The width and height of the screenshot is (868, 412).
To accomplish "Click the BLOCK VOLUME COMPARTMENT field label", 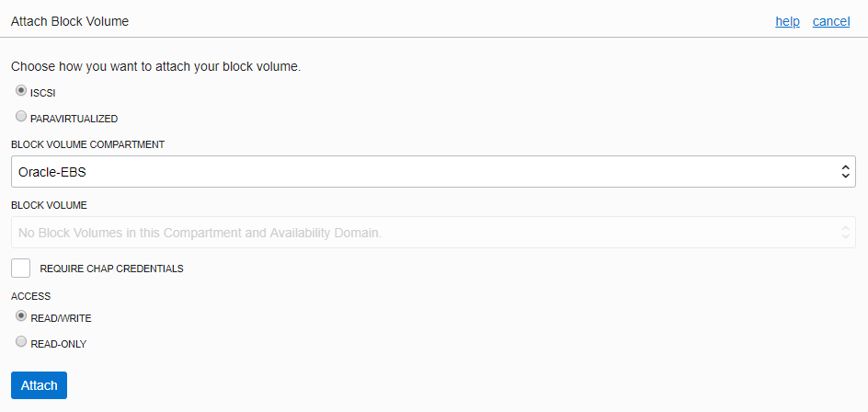I will [x=87, y=144].
